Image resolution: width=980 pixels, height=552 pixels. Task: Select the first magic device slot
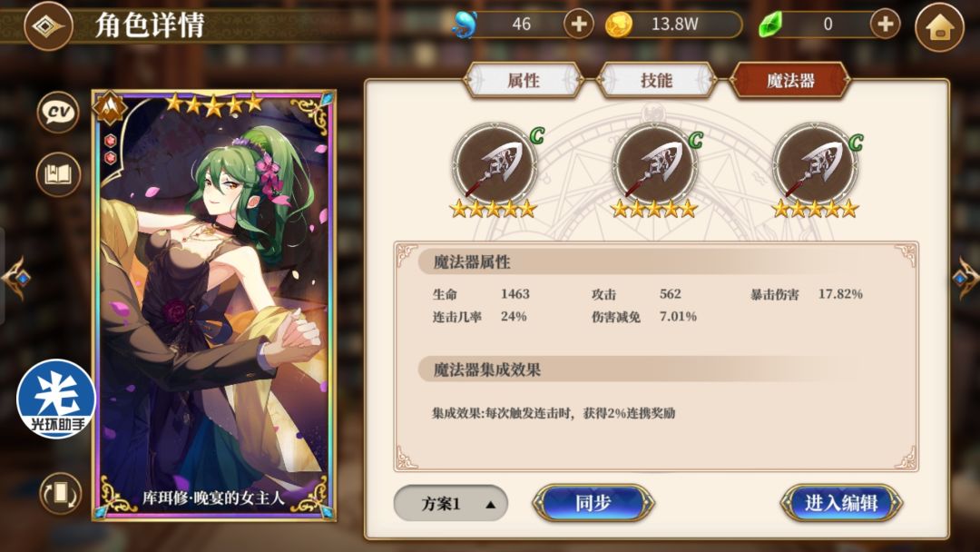(x=495, y=168)
